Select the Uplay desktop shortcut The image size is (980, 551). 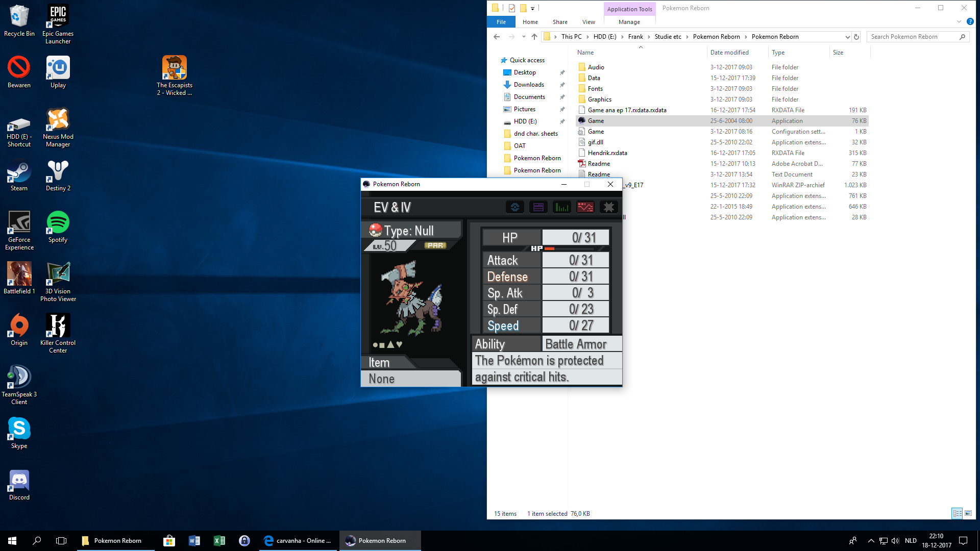pyautogui.click(x=58, y=72)
